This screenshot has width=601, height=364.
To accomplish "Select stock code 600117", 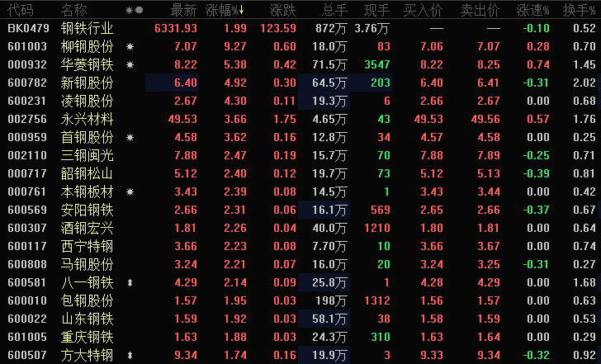I will pos(27,246).
